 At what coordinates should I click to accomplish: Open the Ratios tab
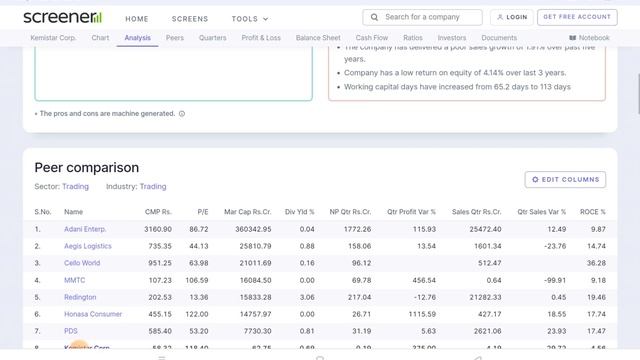413,38
